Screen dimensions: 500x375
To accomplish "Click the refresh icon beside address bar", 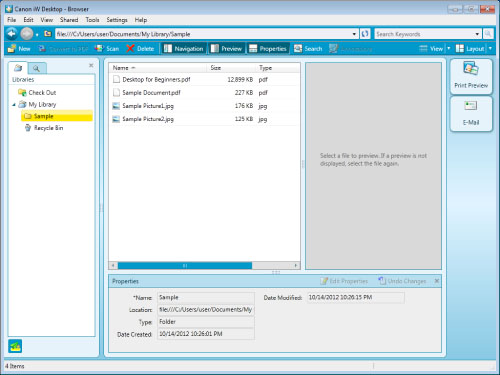I will (365, 34).
